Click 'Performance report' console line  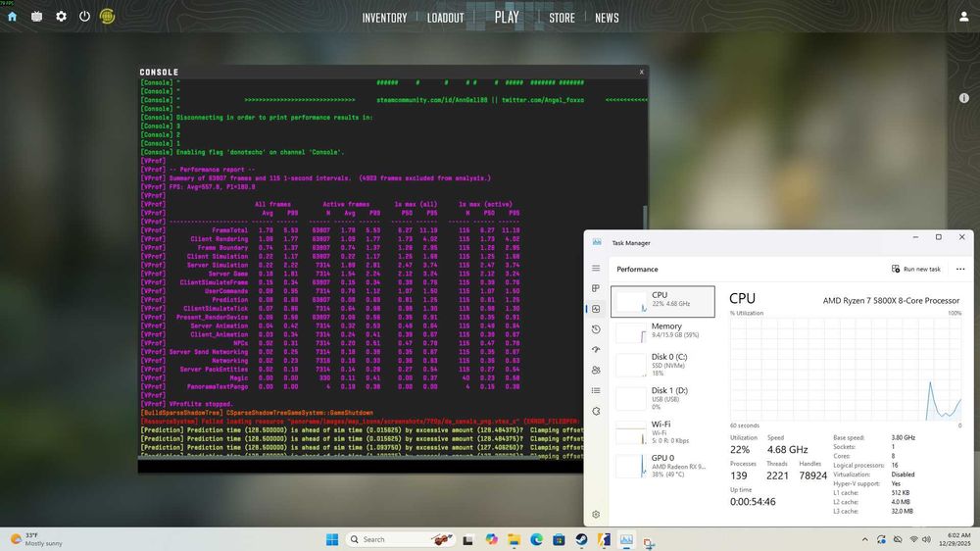[212, 170]
